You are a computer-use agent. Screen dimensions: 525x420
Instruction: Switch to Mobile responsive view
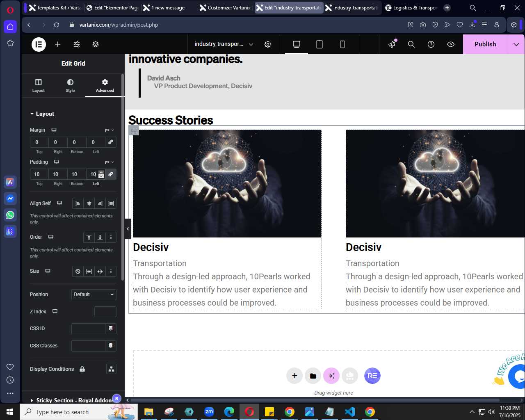342,44
